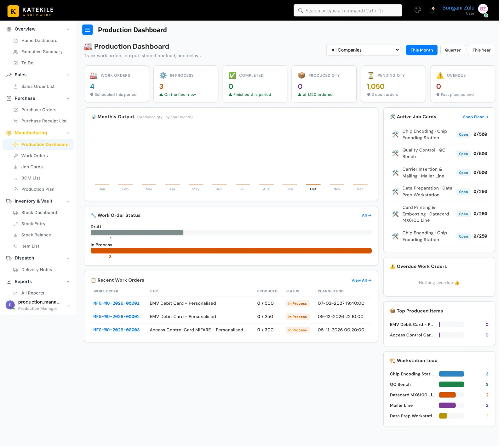Click the Job Cards bar chart icon
Viewport: 504px width, 446px height.
15,167
